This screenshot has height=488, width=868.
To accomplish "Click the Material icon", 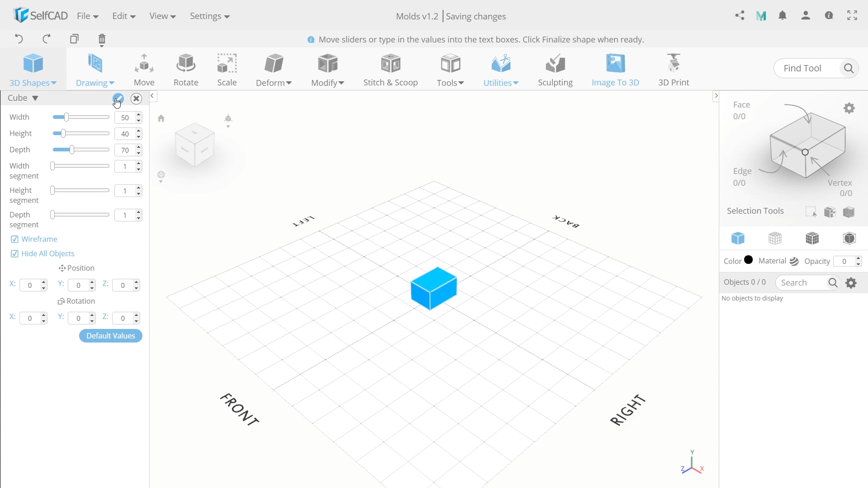I will (x=794, y=262).
